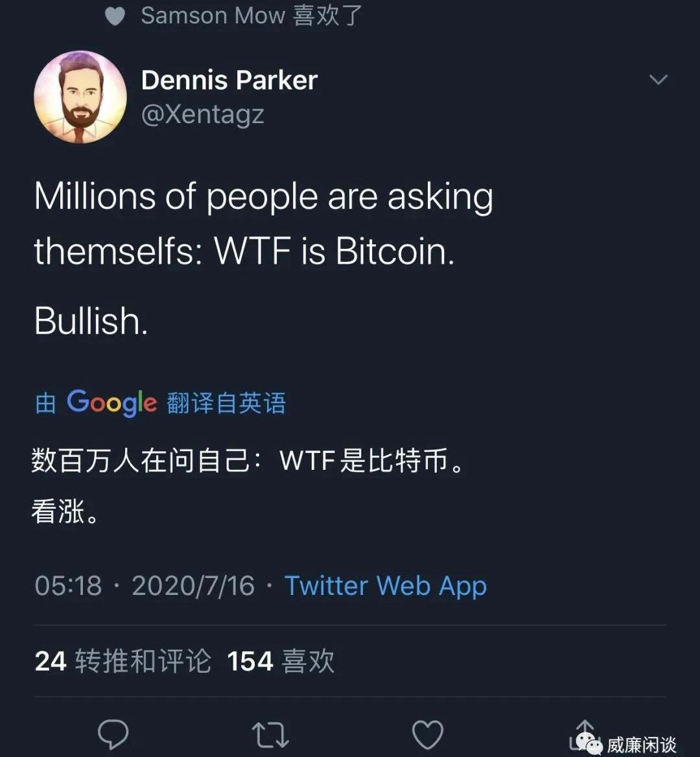Screen dimensions: 700x757
Task: Like the tweet with heart icon
Action: [x=428, y=734]
